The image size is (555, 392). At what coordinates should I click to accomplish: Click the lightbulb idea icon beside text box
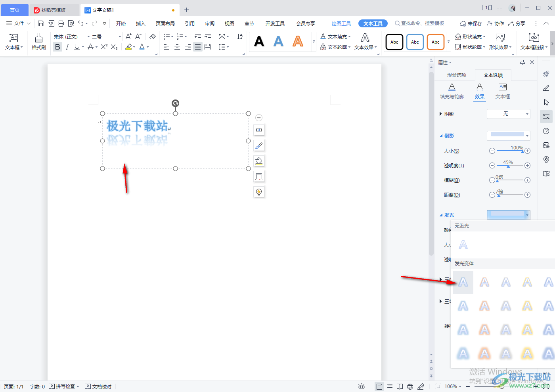pos(259,192)
